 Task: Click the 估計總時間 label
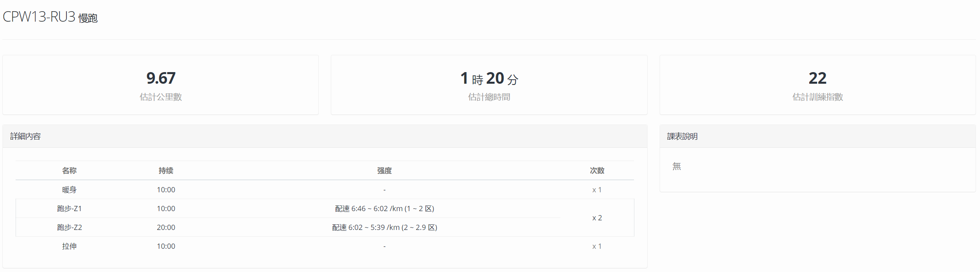489,97
